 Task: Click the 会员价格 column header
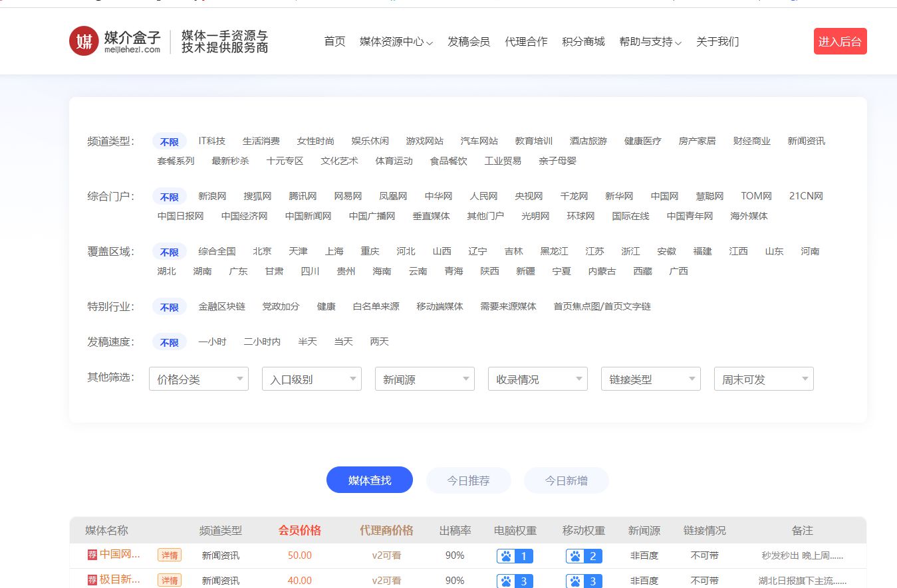299,530
